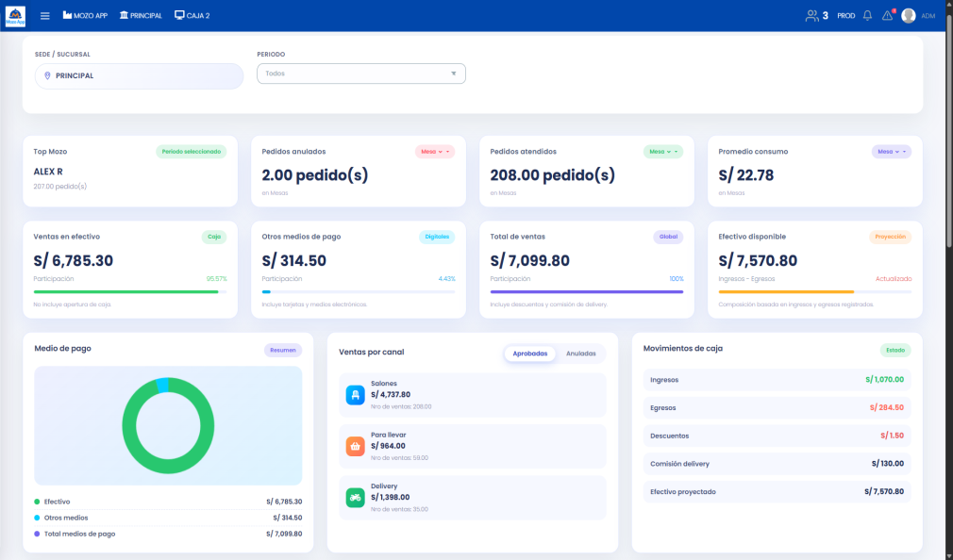Open the hamburger menu in top bar
Viewport: 953px width, 560px height.
coord(42,14)
